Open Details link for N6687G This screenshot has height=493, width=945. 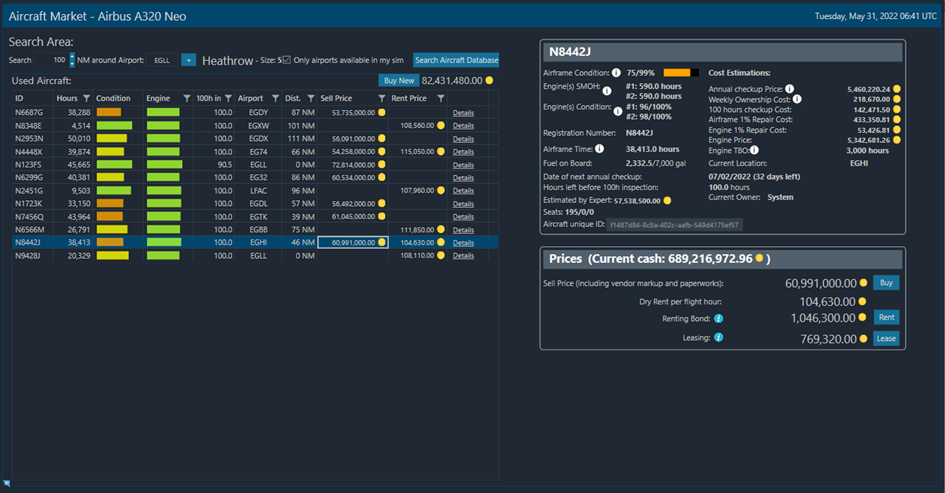[463, 113]
